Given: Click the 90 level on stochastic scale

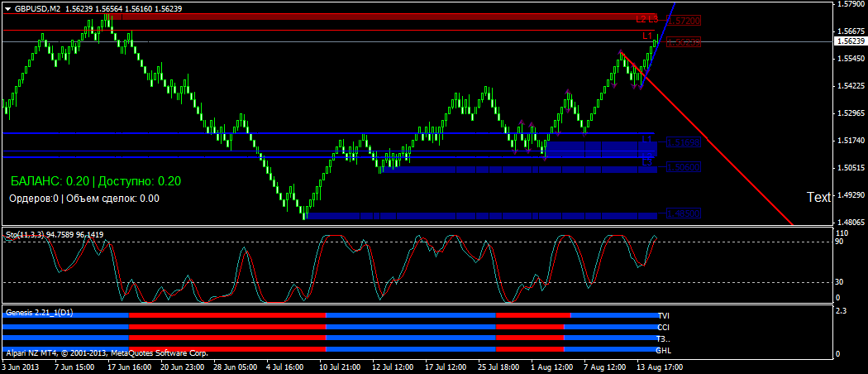Looking at the screenshot, I should click(x=841, y=242).
